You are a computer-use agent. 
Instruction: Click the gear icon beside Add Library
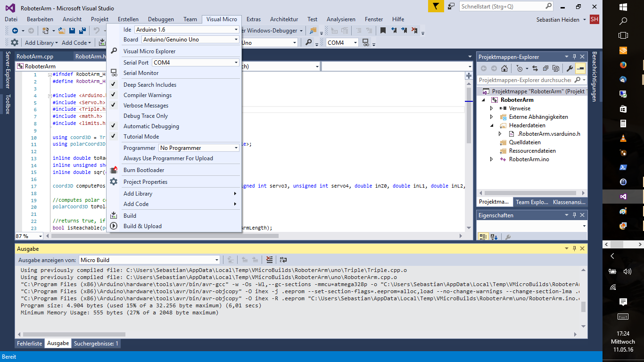15,42
